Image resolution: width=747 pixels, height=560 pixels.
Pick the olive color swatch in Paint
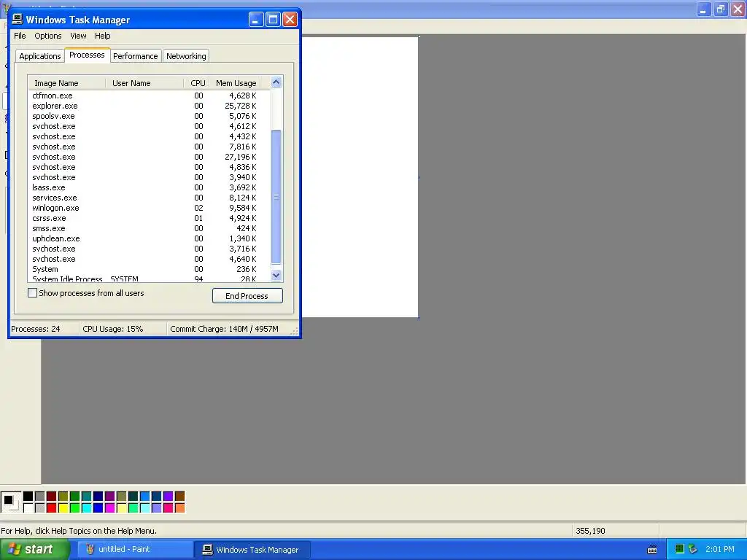63,496
